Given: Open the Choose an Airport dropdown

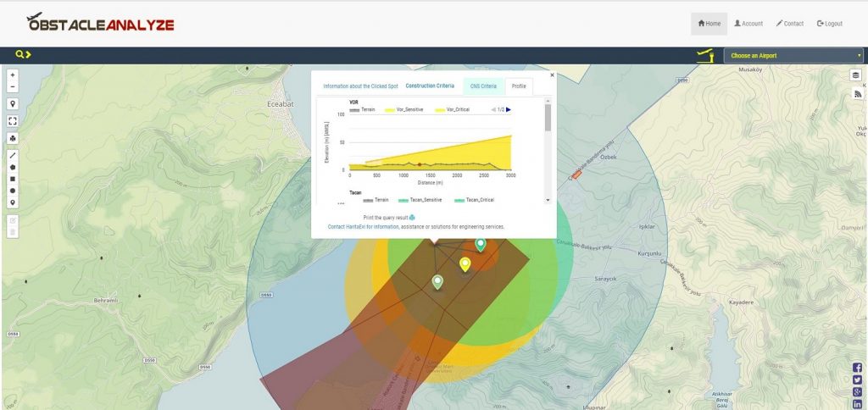Looking at the screenshot, I should (x=793, y=56).
